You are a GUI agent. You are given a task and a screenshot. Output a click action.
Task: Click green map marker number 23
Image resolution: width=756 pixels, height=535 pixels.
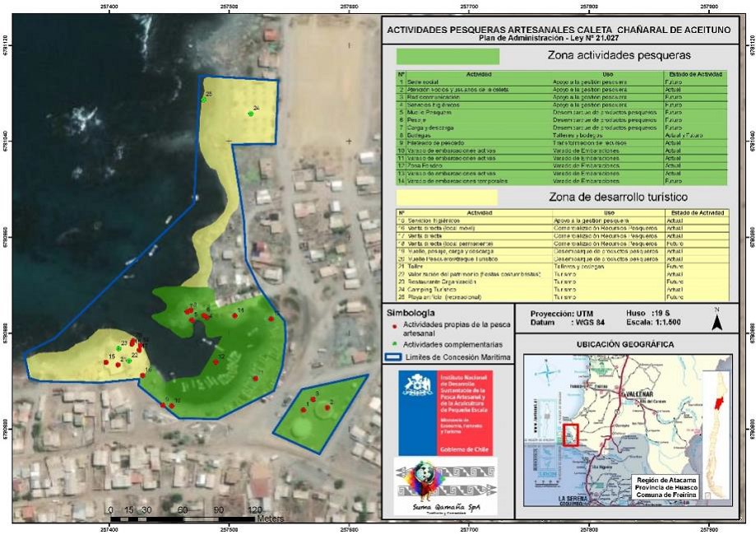pyautogui.click(x=118, y=348)
